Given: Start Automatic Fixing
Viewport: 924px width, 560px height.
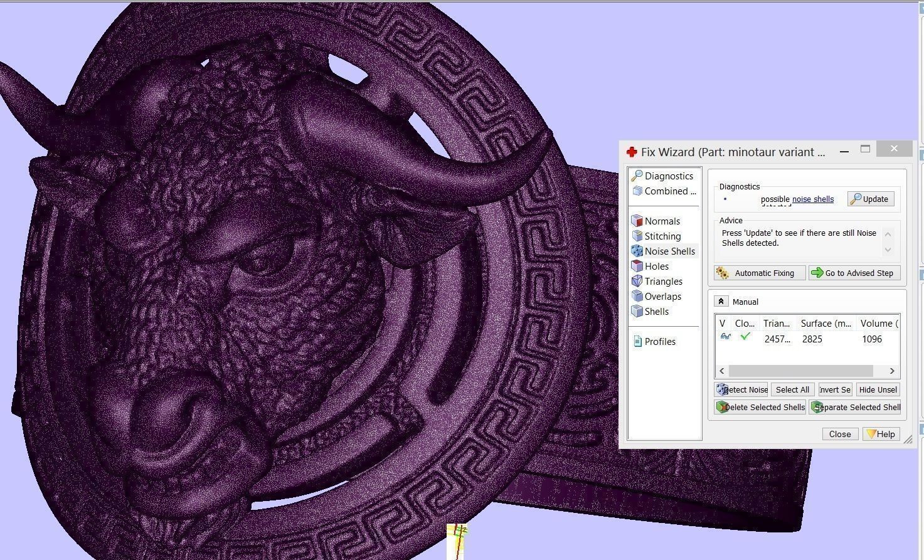Looking at the screenshot, I should (x=760, y=273).
